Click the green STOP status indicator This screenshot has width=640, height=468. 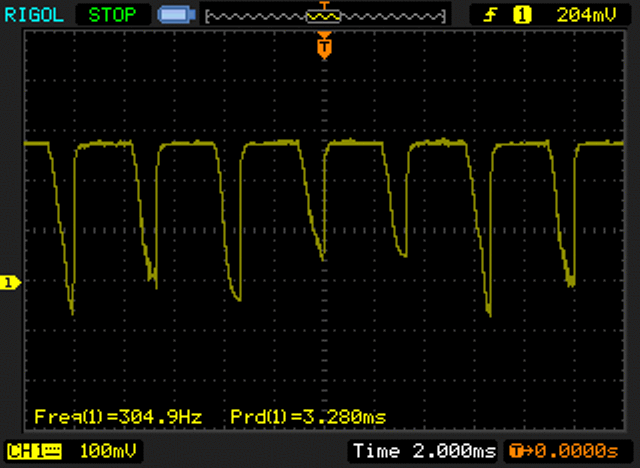(112, 15)
